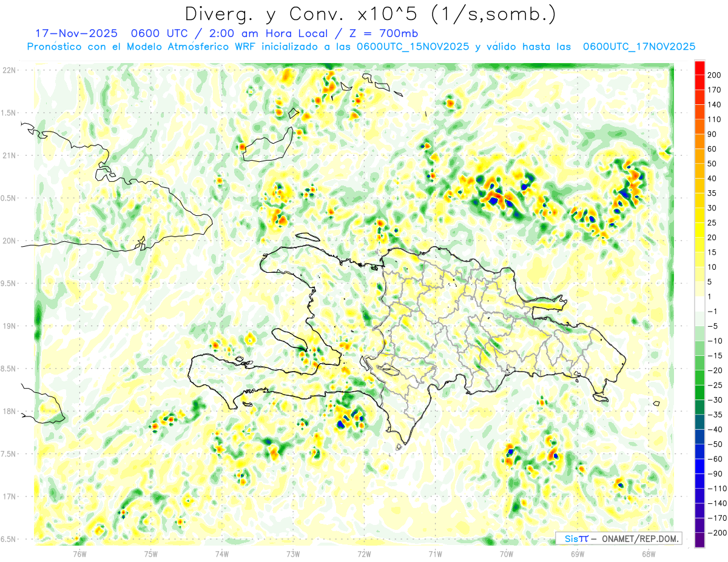This screenshot has height=562, width=728.
Task: Pick the dark purple bottom color scale segment
Action: coord(699,540)
